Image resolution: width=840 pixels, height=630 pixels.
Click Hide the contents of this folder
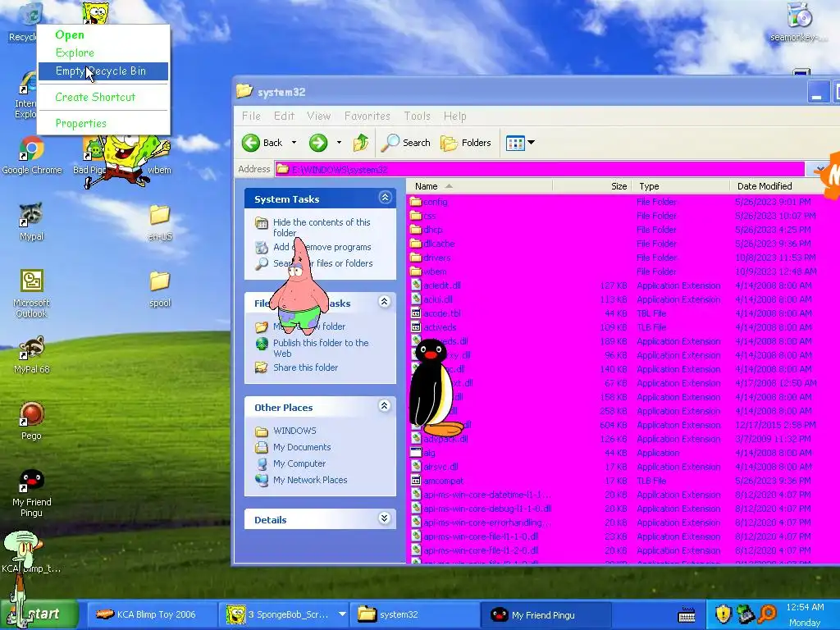[x=322, y=227]
